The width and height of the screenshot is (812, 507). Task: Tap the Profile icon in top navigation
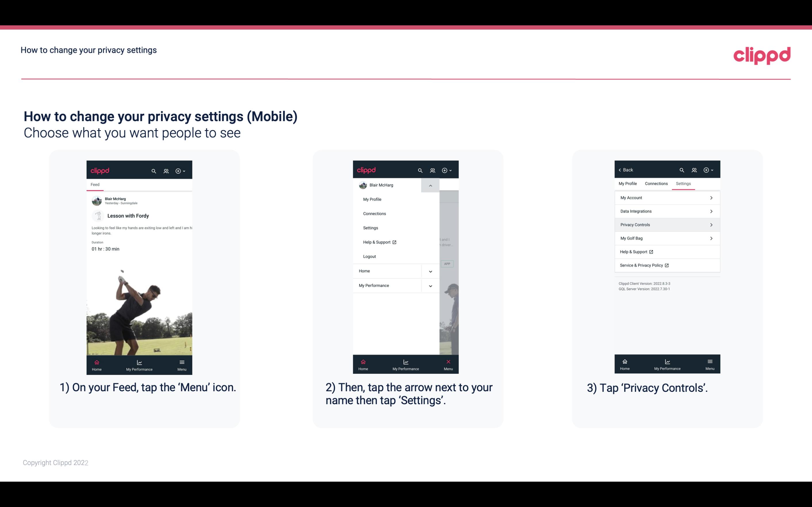click(166, 170)
